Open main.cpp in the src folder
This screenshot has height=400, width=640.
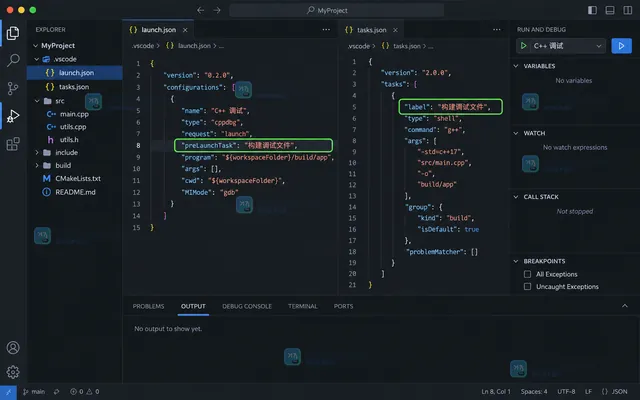pos(75,114)
